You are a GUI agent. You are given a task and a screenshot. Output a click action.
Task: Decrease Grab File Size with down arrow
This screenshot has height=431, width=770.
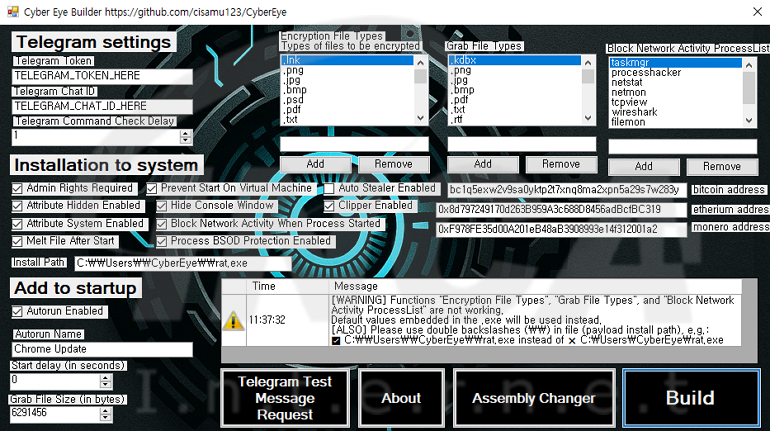point(106,418)
